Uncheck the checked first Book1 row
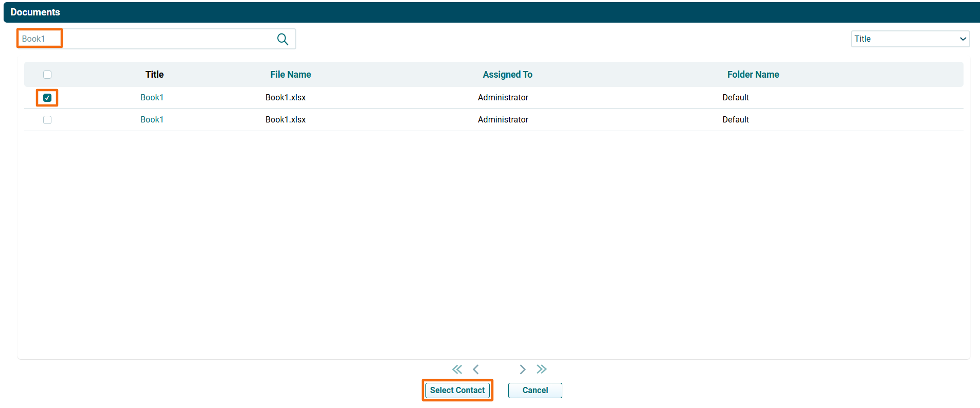Viewport: 980px width, 408px height. click(x=47, y=98)
